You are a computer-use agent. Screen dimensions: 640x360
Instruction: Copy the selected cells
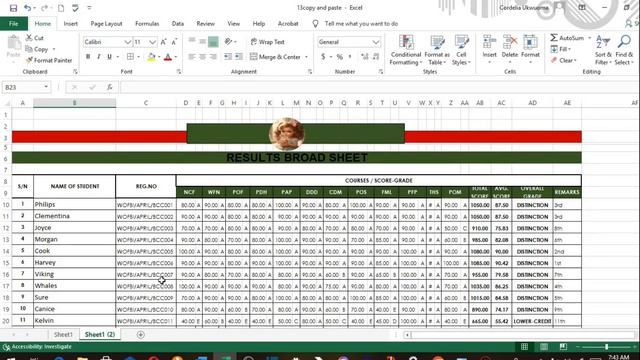click(x=37, y=49)
